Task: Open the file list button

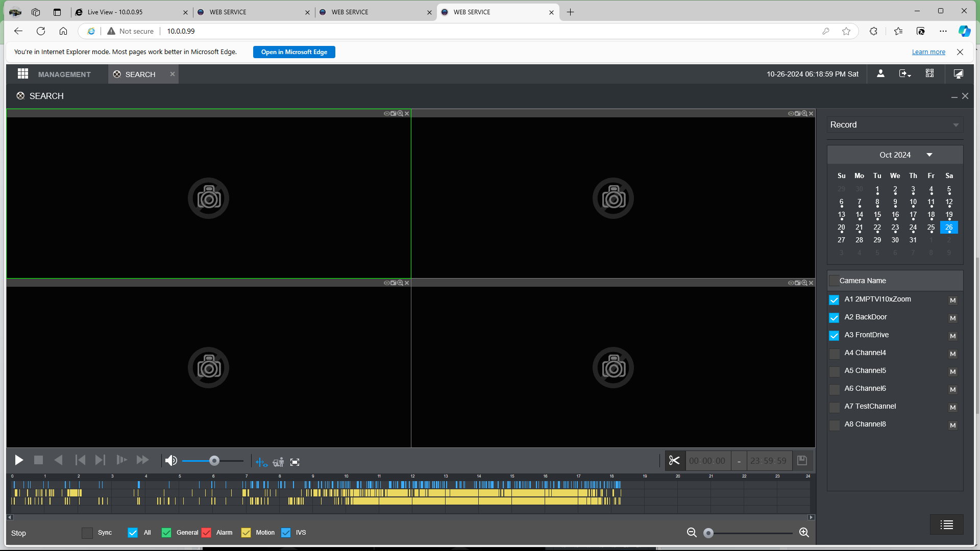Action: (x=947, y=524)
